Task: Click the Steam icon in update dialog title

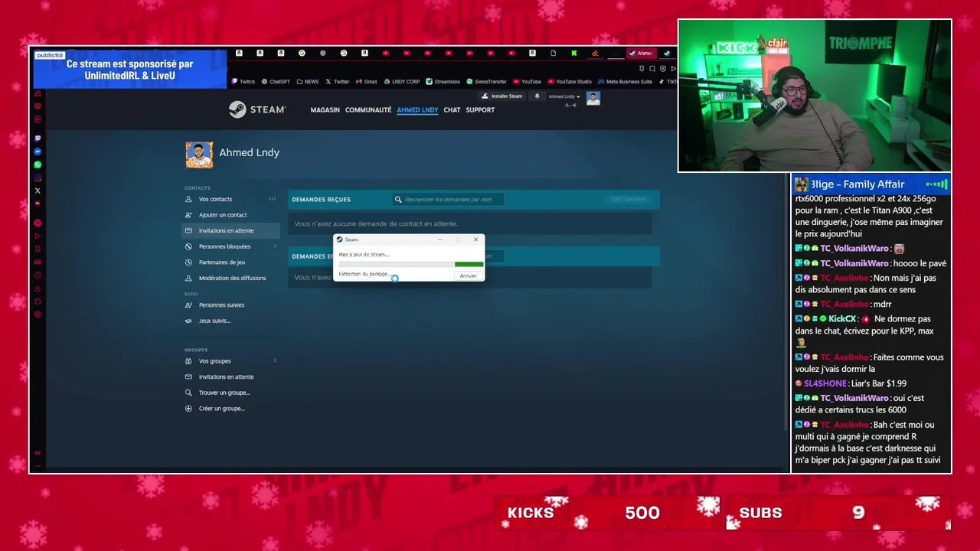Action: coord(340,240)
